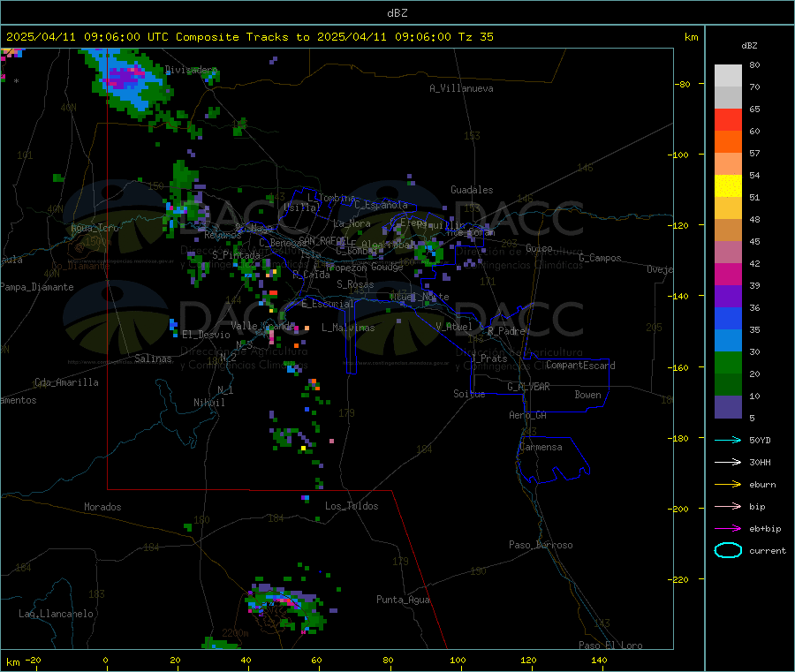Click the 'R_Padre' map label
795x672 pixels.
[x=506, y=331]
